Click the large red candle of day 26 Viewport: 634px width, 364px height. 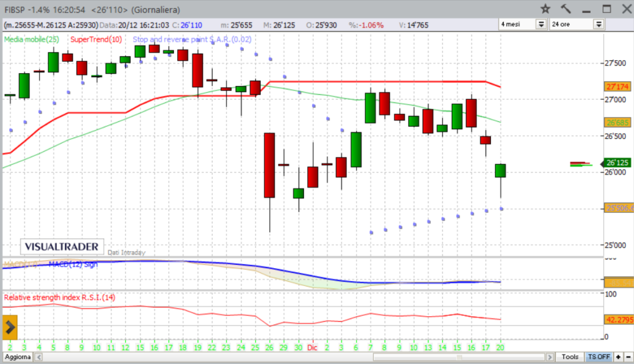[269, 165]
